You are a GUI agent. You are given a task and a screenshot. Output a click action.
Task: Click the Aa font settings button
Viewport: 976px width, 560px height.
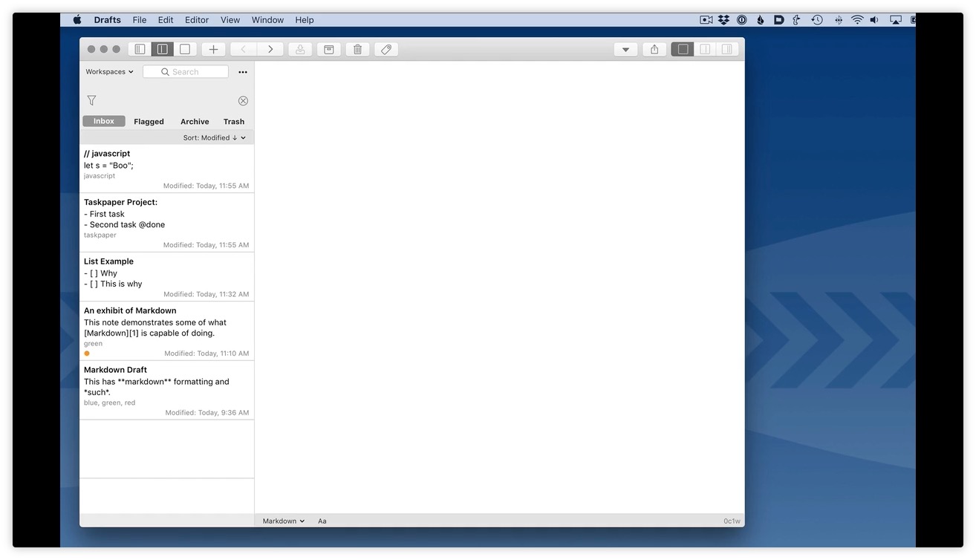322,521
